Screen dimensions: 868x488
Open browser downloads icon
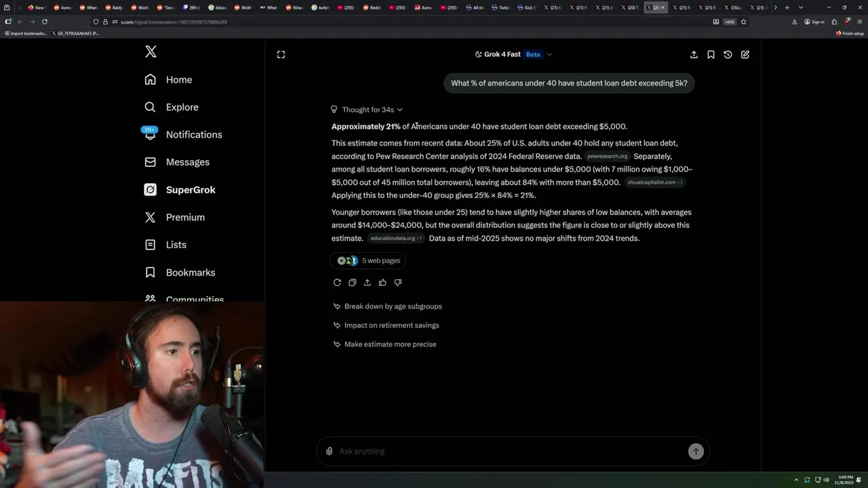click(x=794, y=22)
